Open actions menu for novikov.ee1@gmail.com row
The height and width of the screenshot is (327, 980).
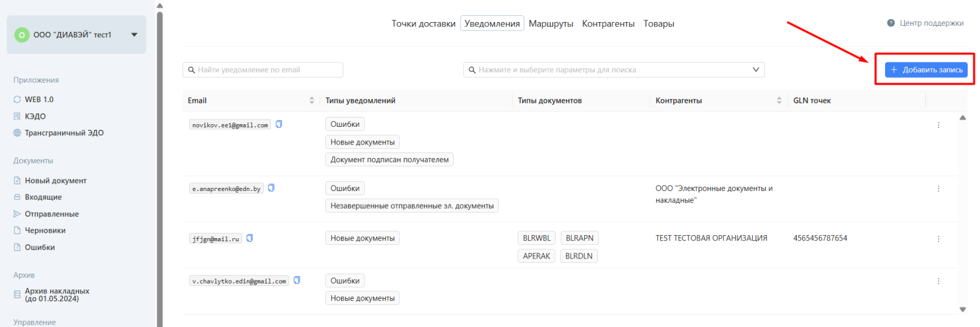point(938,125)
